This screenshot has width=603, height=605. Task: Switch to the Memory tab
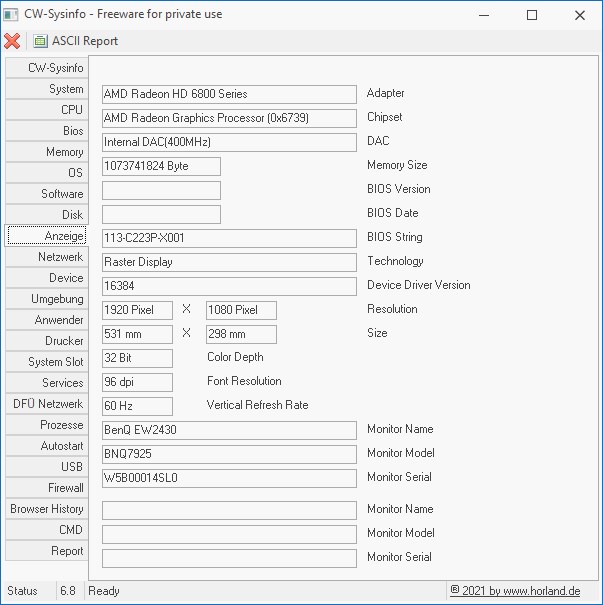[x=46, y=152]
